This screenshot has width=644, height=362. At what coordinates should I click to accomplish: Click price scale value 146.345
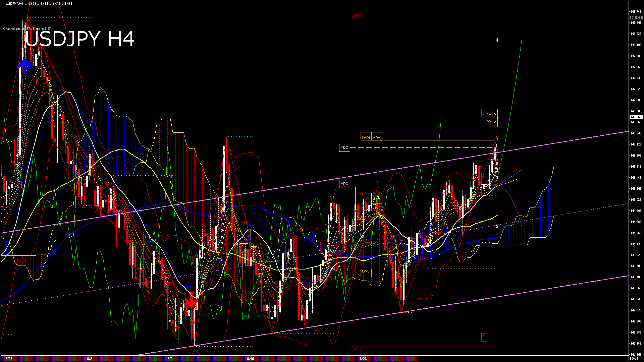tap(636, 133)
